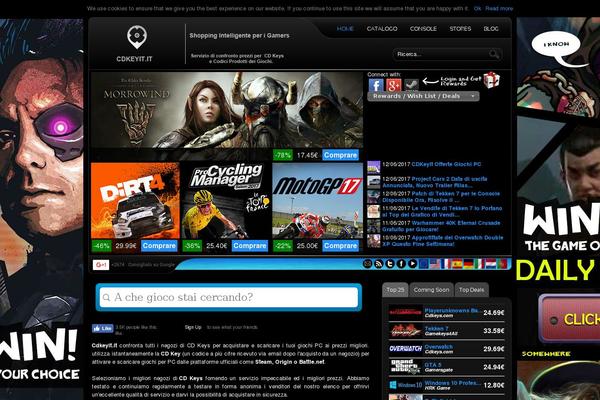Click Comprare under DiRT 4
This screenshot has width=600, height=400.
click(x=159, y=246)
